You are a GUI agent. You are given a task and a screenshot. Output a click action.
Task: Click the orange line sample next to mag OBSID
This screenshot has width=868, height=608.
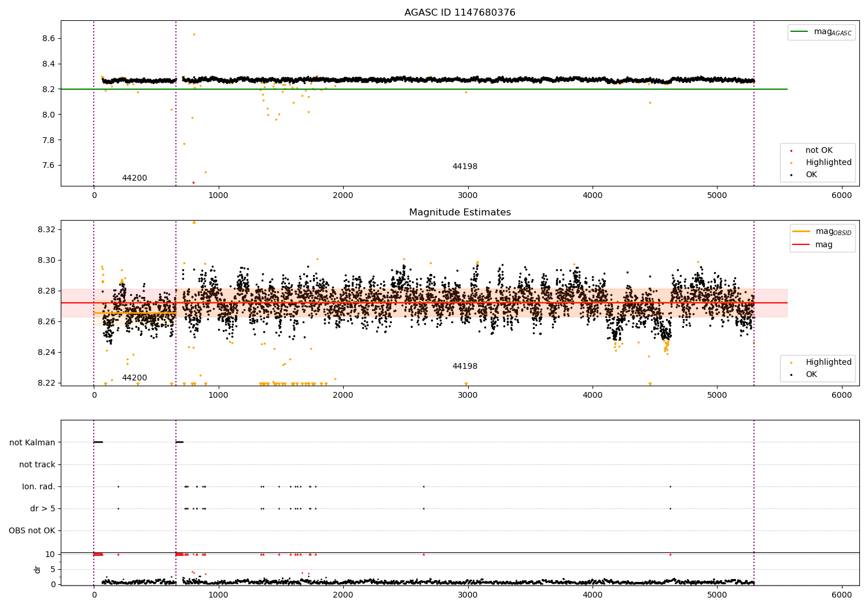point(801,232)
